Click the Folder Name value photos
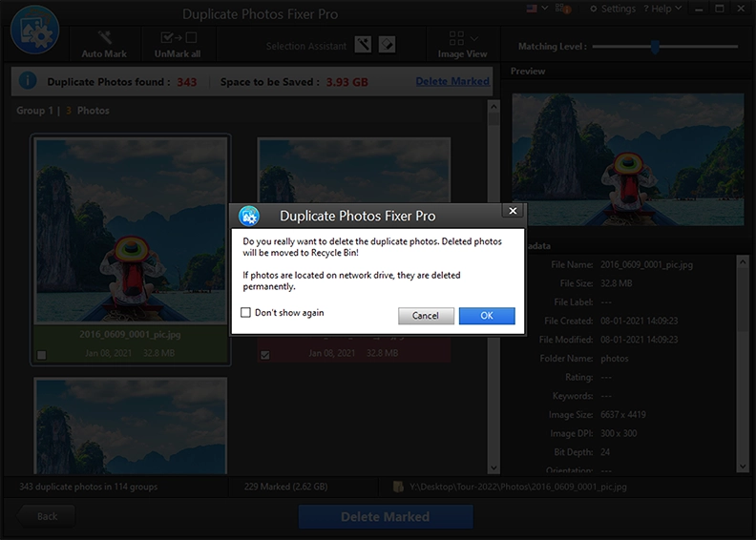756x540 pixels. (615, 359)
